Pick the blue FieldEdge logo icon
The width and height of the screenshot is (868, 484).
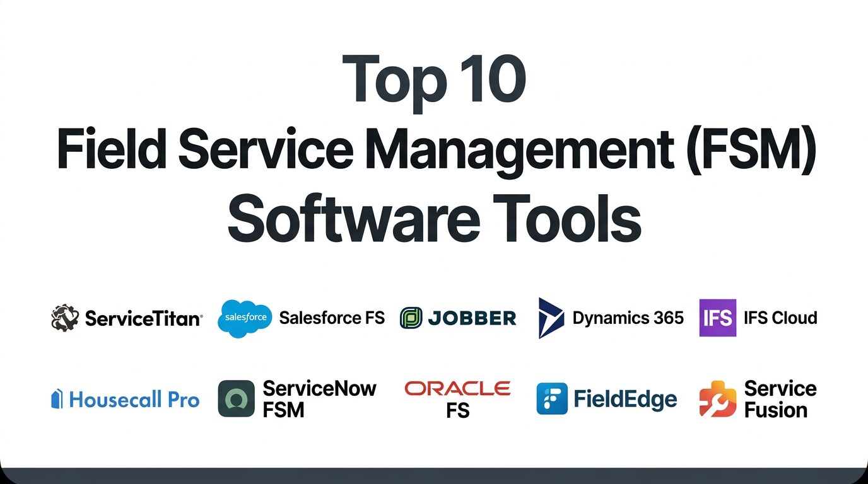click(x=552, y=398)
